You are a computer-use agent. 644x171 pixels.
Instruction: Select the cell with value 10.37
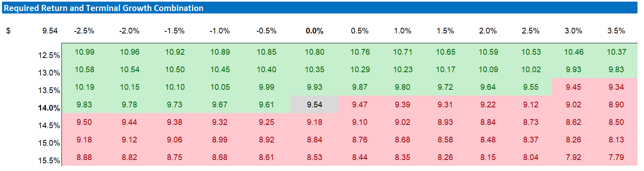[x=616, y=52]
